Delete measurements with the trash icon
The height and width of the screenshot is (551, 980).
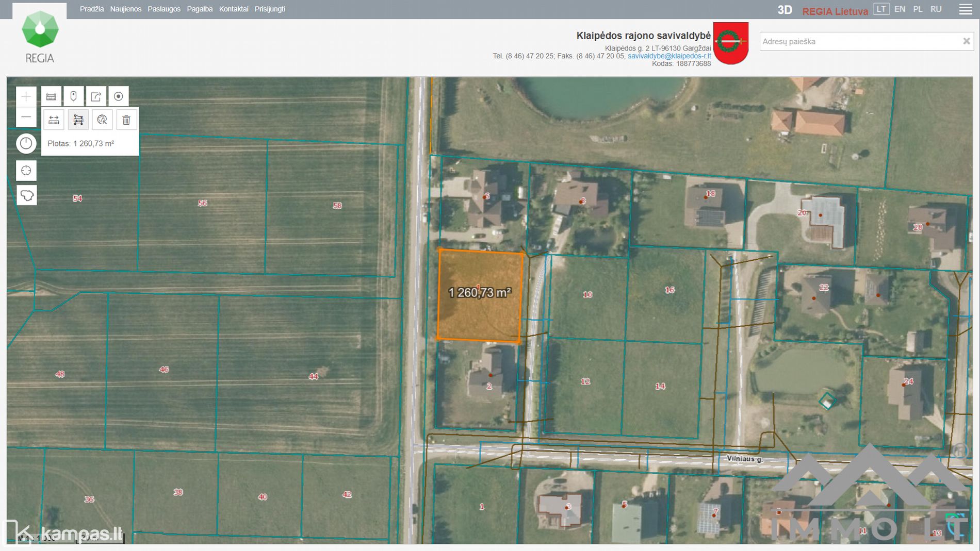pyautogui.click(x=126, y=120)
